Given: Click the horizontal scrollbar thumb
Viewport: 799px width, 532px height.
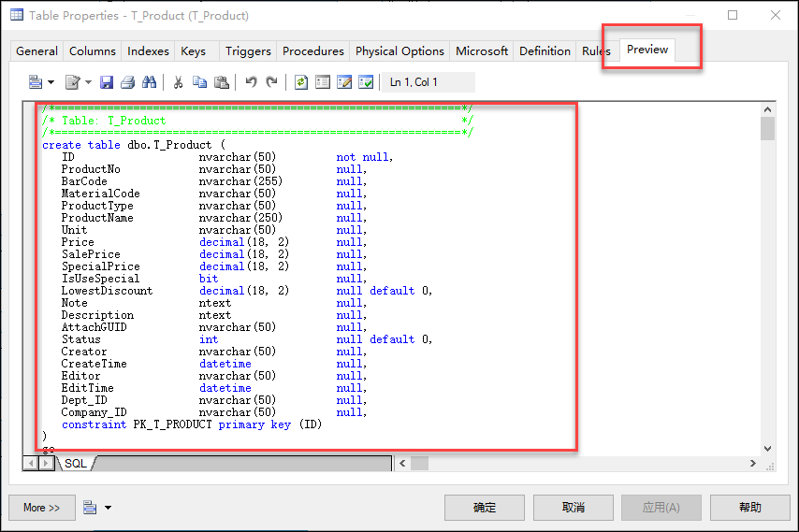Looking at the screenshot, I should point(419,463).
